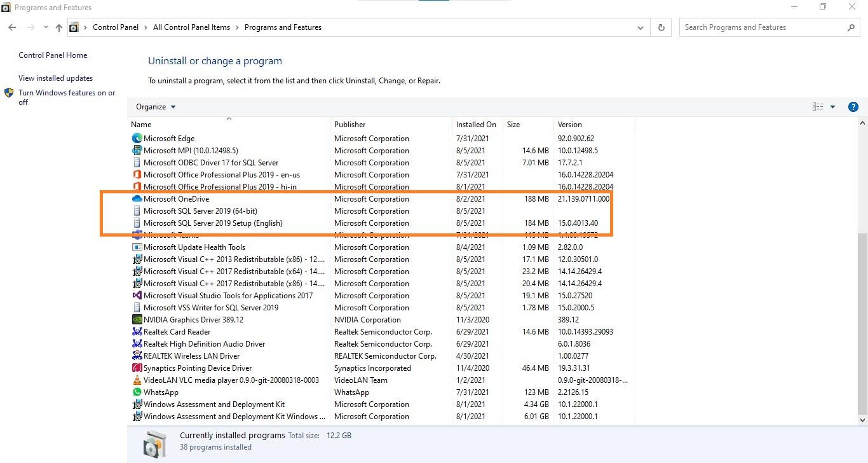Select Microsoft Office Professional Plus 2019 - hi-in
Image resolution: width=868 pixels, height=463 pixels.
(x=220, y=187)
